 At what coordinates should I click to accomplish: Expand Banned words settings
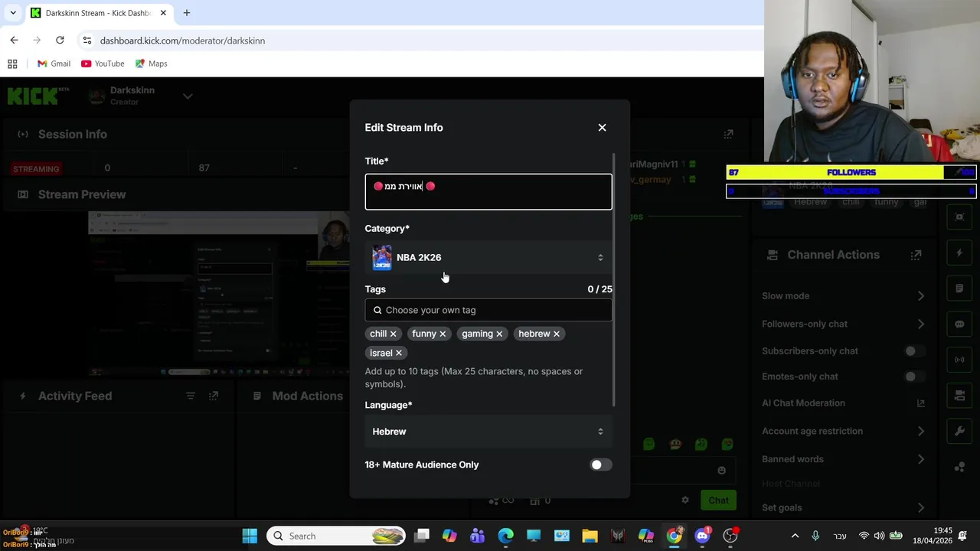(x=920, y=459)
